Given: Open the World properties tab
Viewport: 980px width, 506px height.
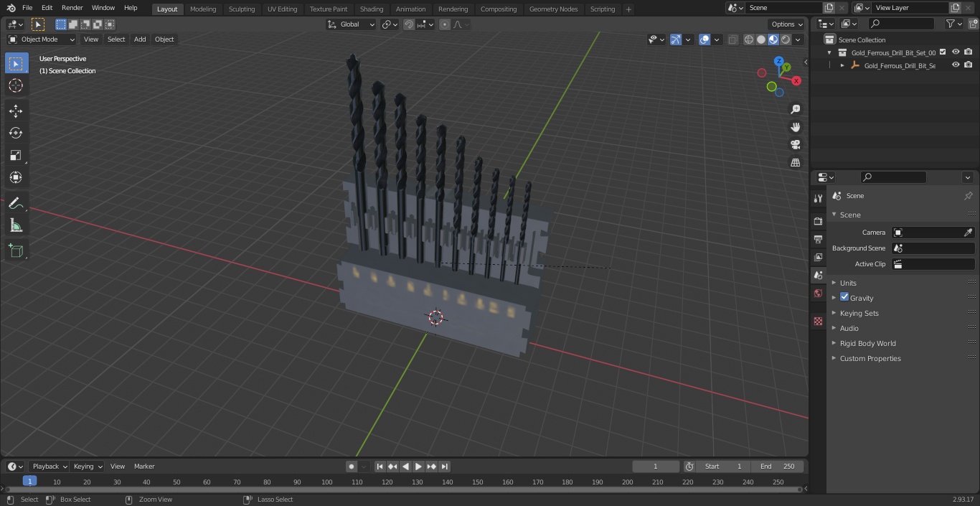Looking at the screenshot, I should 818,294.
